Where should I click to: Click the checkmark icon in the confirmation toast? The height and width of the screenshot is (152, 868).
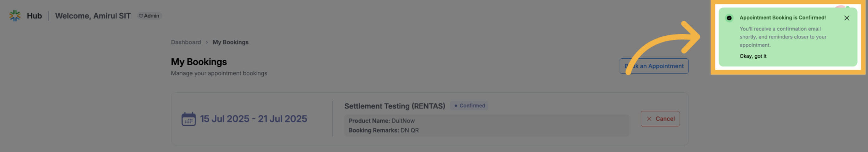click(x=729, y=18)
